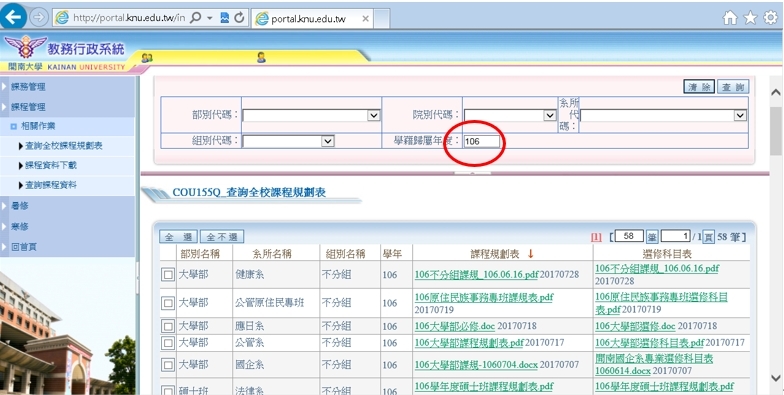This screenshot has width=784, height=395.
Task: Click the red sort arrow beside 課程規劃表 header
Action: 530,254
